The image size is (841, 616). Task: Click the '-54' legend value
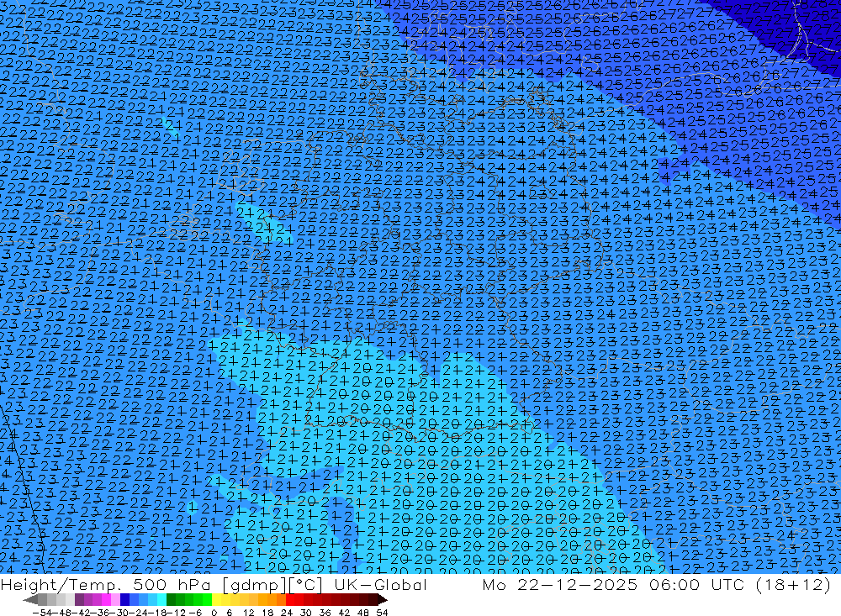pyautogui.click(x=42, y=613)
